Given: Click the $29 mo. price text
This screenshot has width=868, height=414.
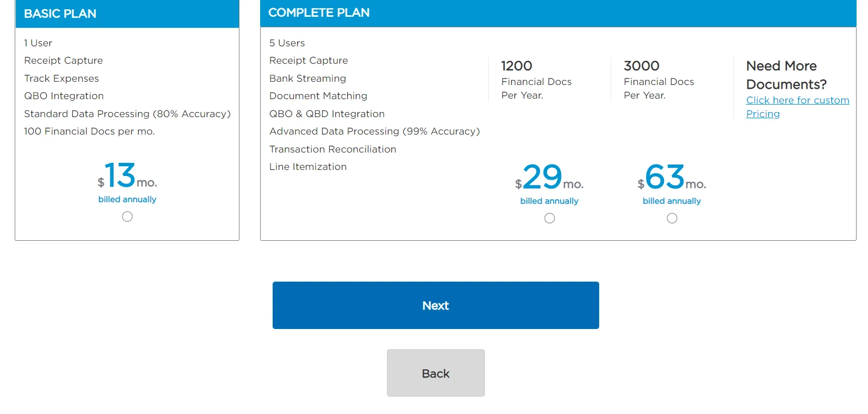Looking at the screenshot, I should 549,178.
